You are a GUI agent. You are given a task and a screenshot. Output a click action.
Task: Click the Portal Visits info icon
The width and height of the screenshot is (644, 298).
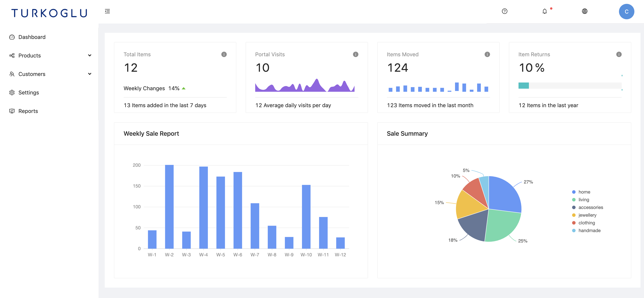355,54
